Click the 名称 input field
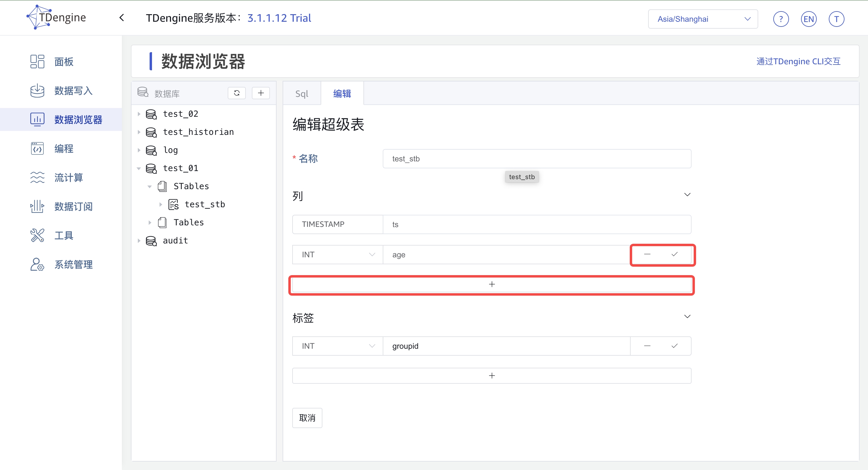Screen dimensions: 868x470 (x=537, y=159)
